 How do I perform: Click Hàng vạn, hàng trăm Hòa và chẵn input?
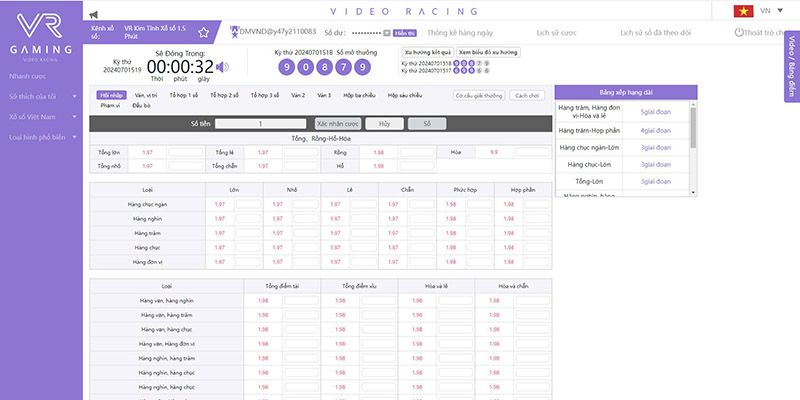(x=533, y=315)
